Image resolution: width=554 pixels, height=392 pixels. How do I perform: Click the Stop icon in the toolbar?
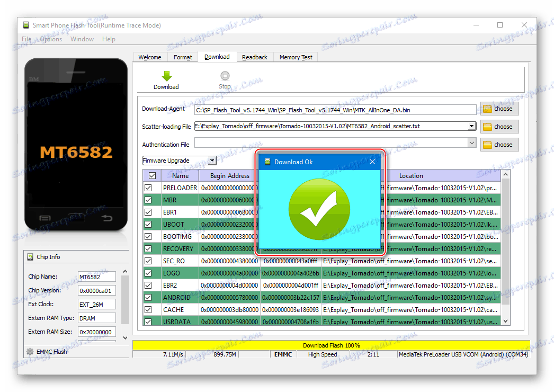225,76
